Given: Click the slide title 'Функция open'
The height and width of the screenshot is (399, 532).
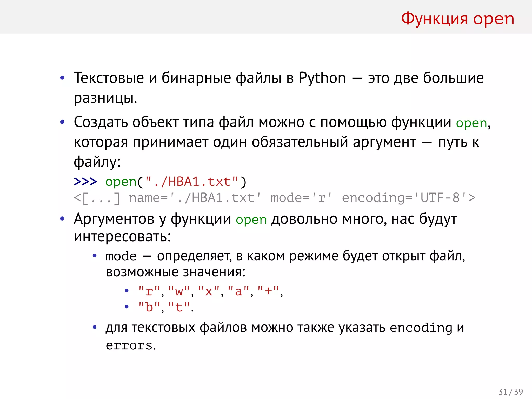Looking at the screenshot, I should (x=458, y=19).
